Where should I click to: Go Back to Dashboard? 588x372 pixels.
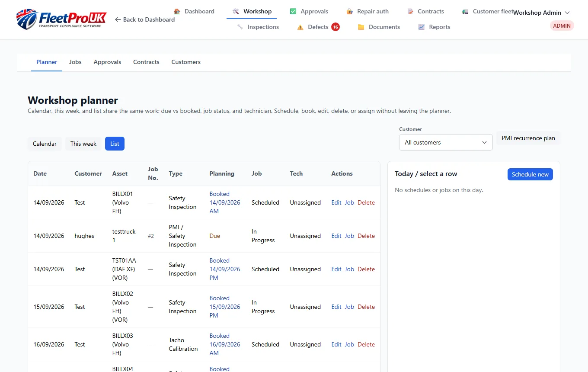coord(145,19)
